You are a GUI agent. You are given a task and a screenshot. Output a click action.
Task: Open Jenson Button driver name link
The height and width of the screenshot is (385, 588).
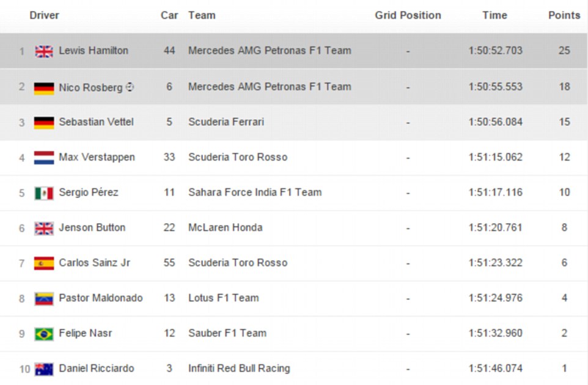point(92,227)
